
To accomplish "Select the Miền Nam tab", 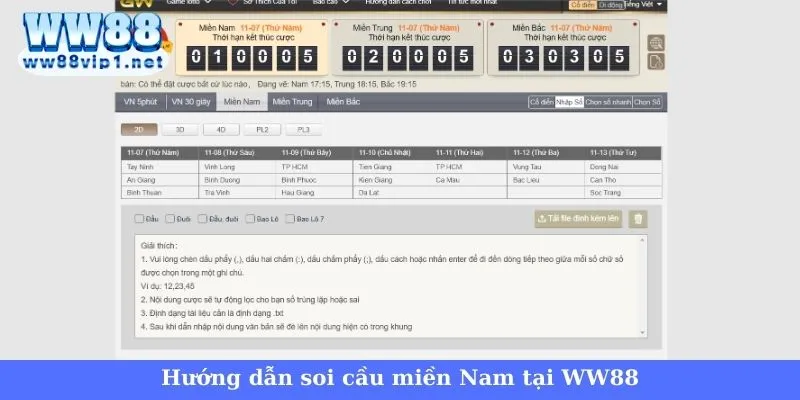I will point(242,102).
